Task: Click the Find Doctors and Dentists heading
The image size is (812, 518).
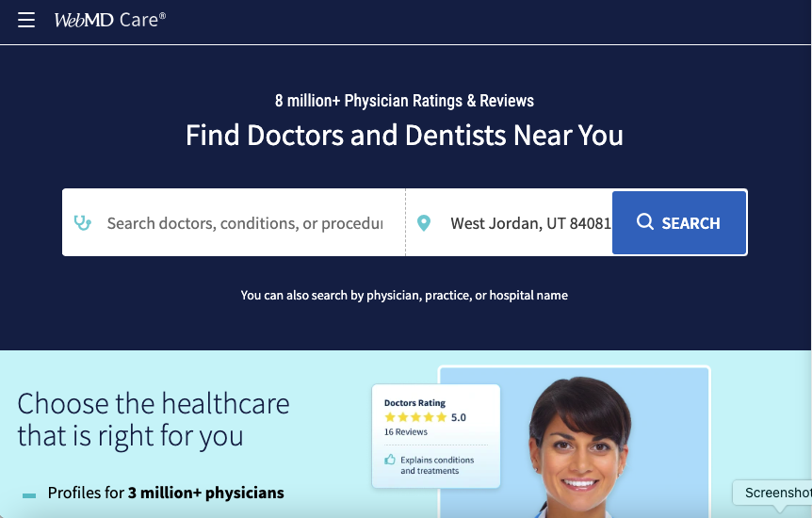Action: coord(404,136)
